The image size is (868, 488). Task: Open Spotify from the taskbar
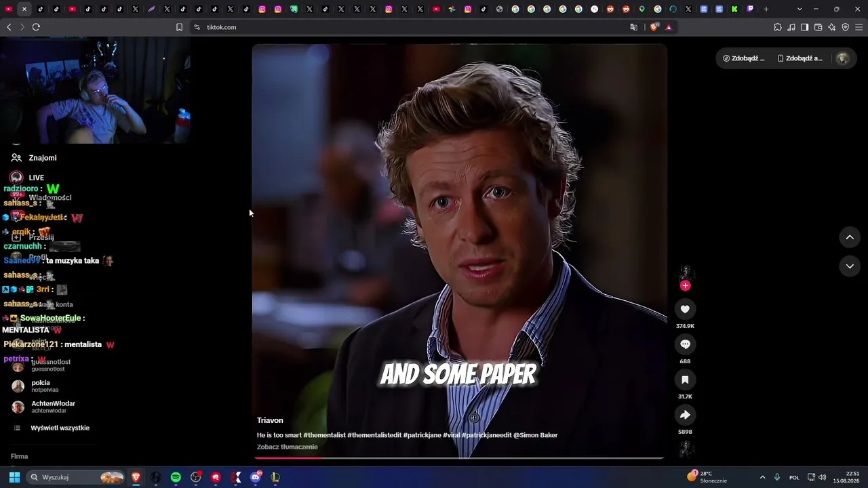pyautogui.click(x=176, y=477)
